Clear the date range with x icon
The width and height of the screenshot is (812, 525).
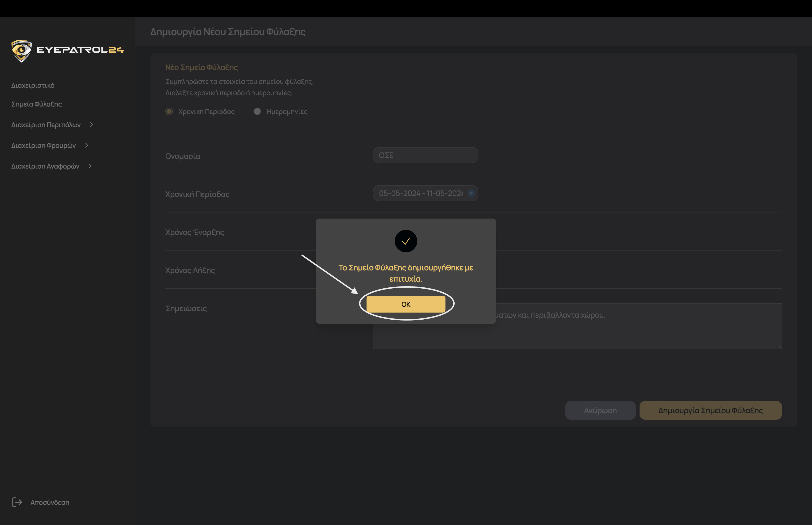coord(471,193)
